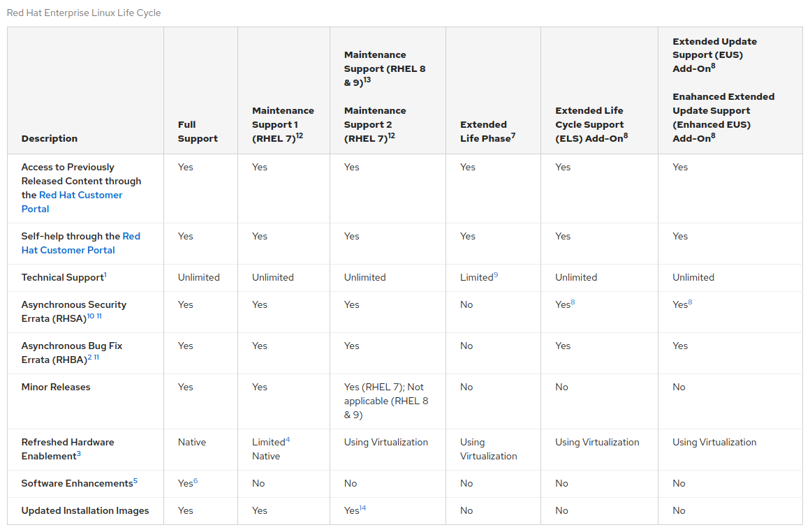Viewport: 810px width, 532px height.
Task: Follow footnote 8 on ELS Add-On security errata Yes
Action: [573, 302]
